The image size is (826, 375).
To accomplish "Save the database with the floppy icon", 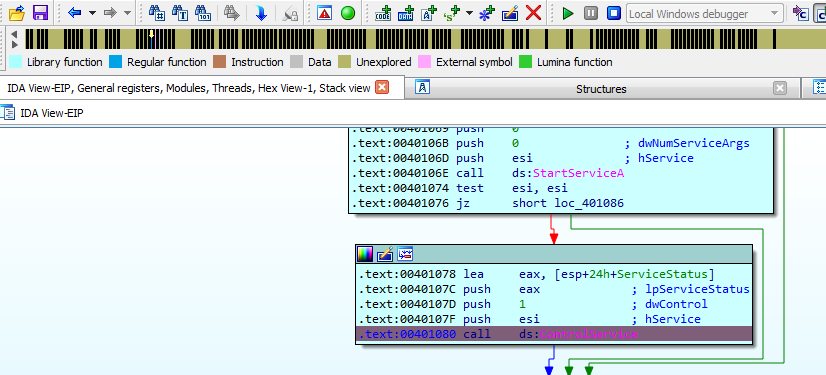I will 41,13.
